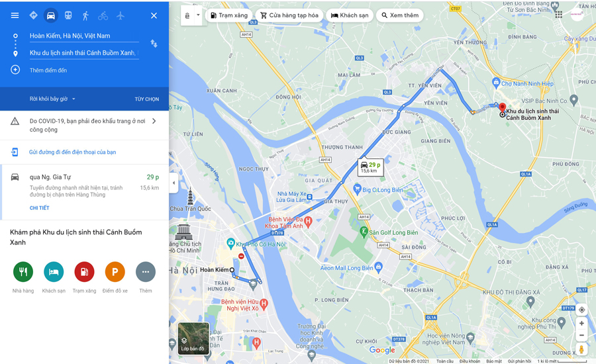Show your current location on map

pos(581,310)
